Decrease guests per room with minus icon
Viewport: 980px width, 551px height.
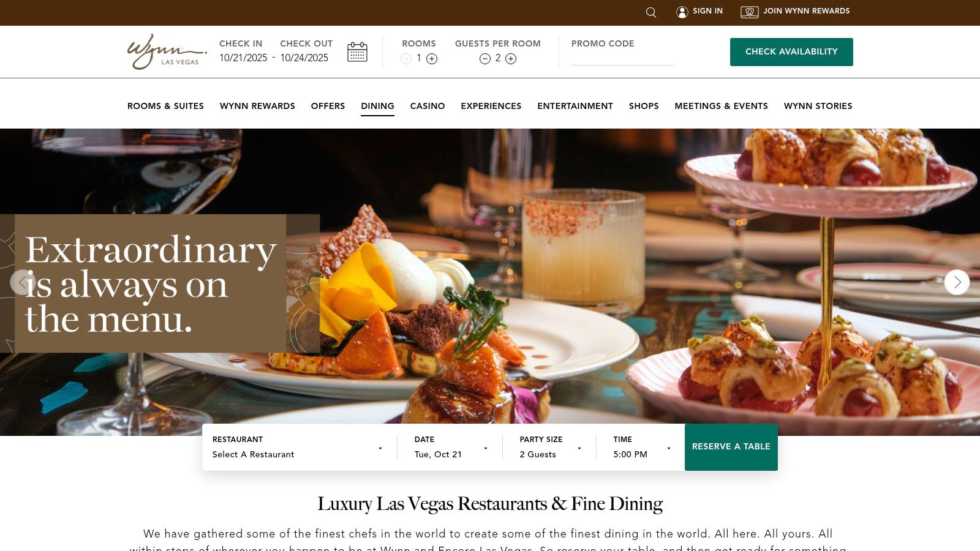pos(485,59)
